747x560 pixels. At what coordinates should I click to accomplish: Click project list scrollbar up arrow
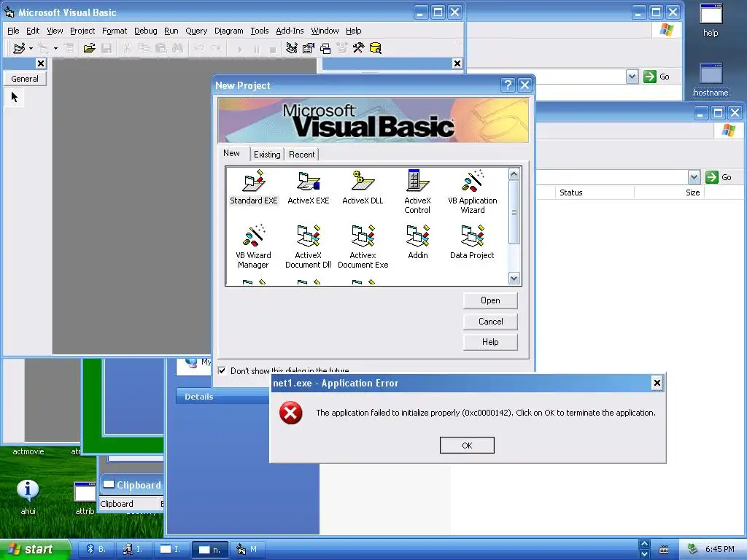(x=514, y=174)
